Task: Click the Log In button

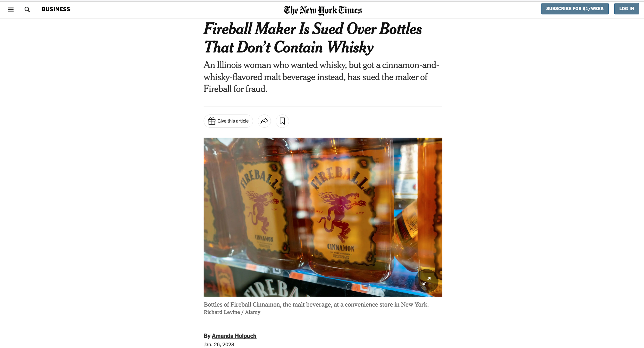Action: 626,9
